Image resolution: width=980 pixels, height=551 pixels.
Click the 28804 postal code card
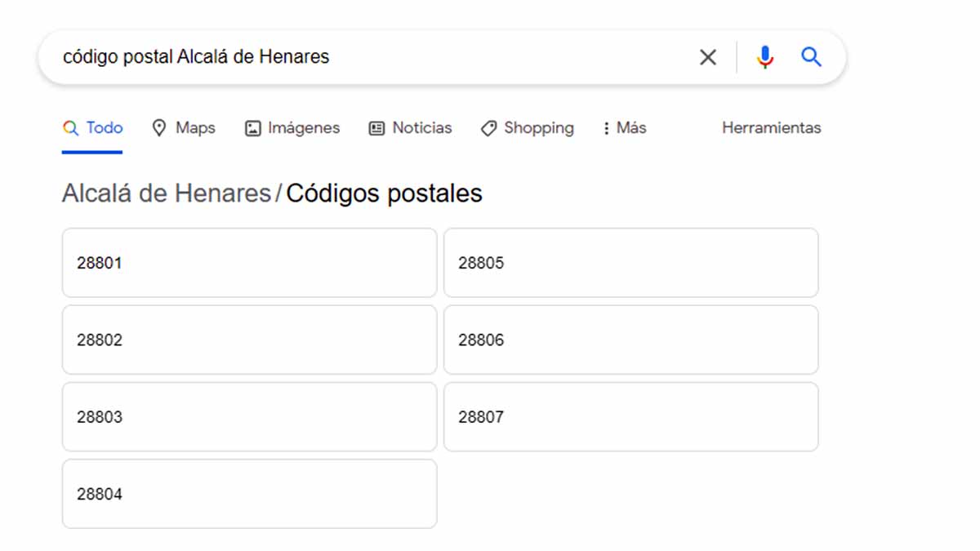[x=249, y=494]
